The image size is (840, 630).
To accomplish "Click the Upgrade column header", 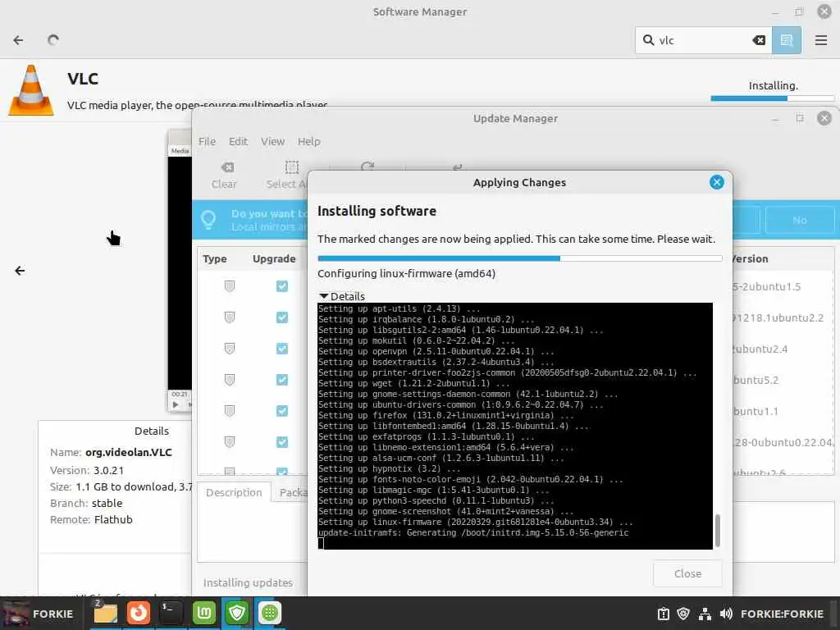I will coord(274,258).
